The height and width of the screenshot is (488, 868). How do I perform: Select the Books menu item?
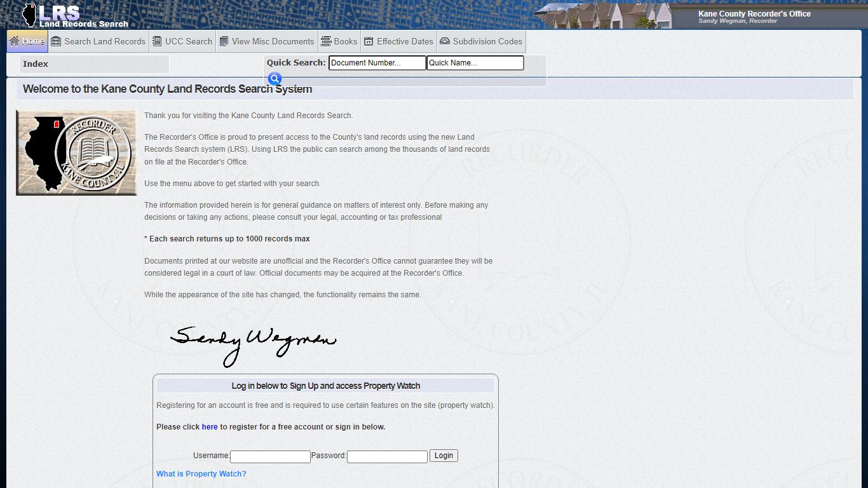339,41
